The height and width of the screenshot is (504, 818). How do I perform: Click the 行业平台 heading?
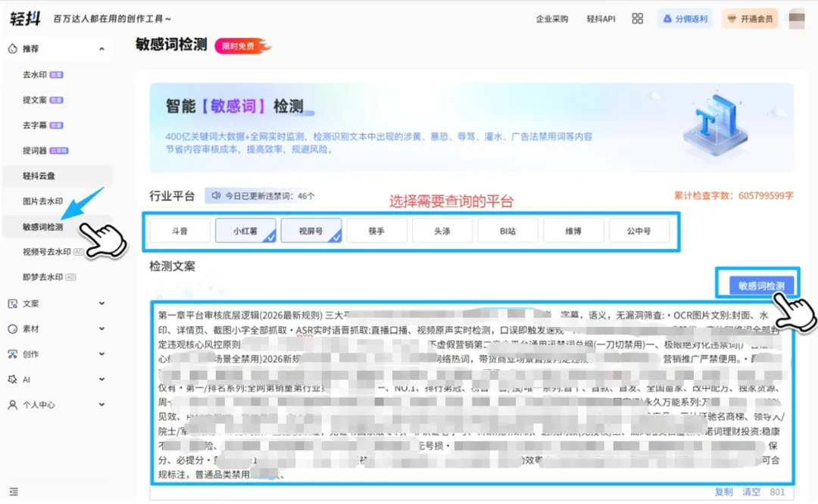[172, 196]
